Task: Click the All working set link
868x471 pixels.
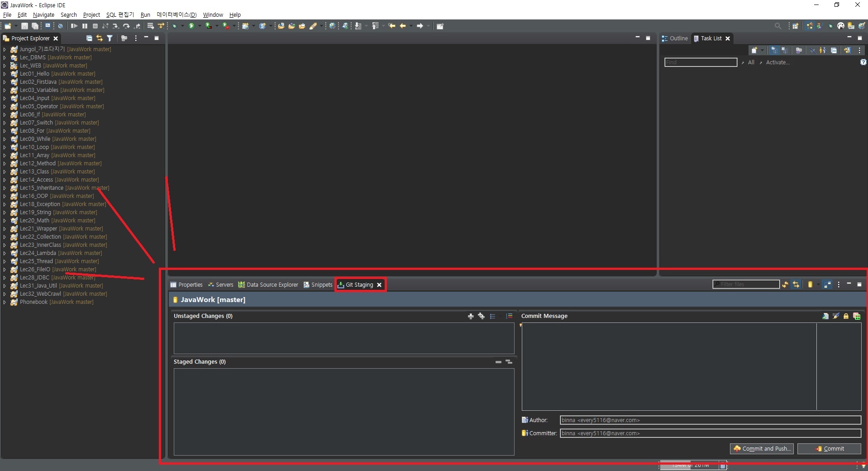Action: (751, 62)
